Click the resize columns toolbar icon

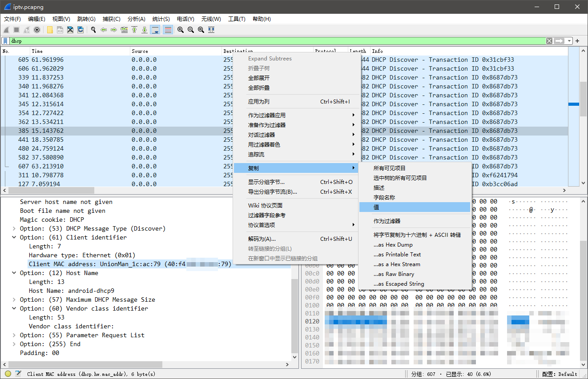pos(211,30)
